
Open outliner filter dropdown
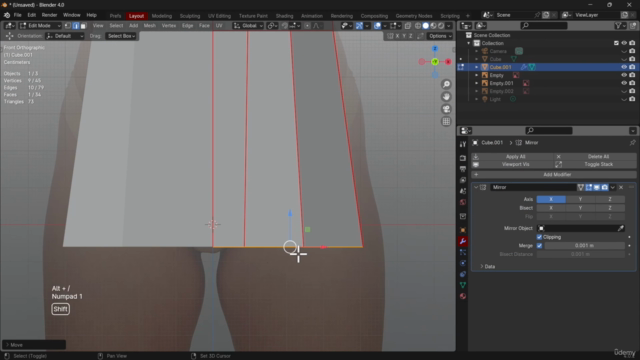coord(620,26)
